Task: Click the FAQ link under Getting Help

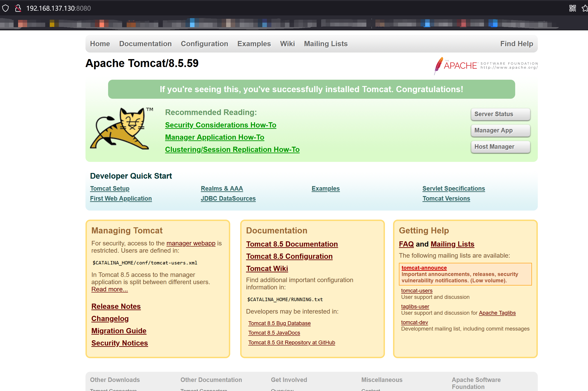Action: (x=406, y=244)
